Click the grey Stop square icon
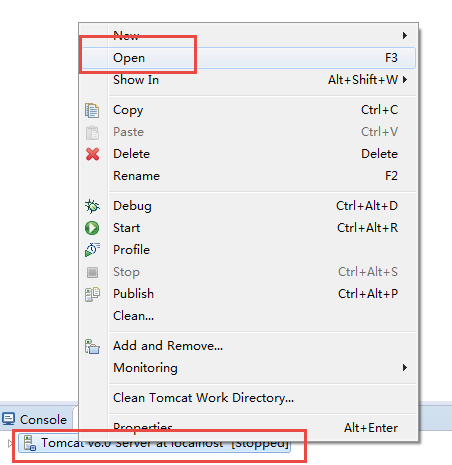Screen dimensions: 452x465 click(x=92, y=272)
